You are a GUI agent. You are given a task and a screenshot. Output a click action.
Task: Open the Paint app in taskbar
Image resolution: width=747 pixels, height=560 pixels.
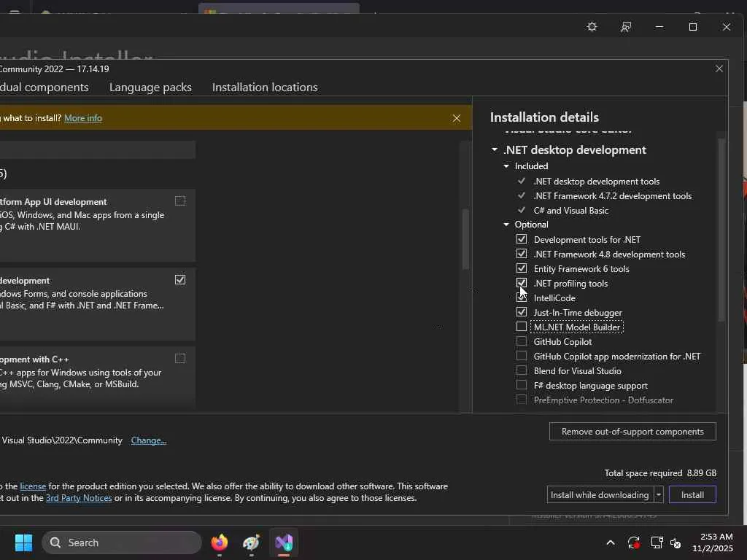pyautogui.click(x=251, y=542)
